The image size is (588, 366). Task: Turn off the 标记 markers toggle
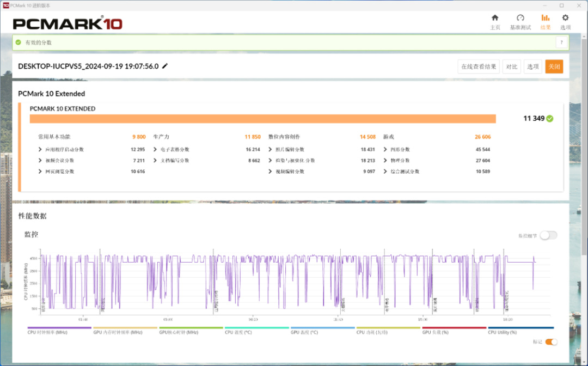[551, 341]
